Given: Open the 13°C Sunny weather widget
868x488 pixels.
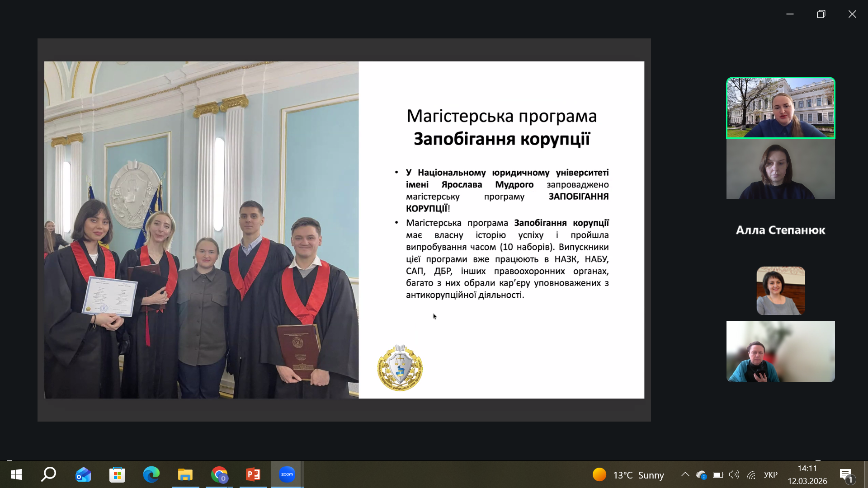Looking at the screenshot, I should pos(628,475).
